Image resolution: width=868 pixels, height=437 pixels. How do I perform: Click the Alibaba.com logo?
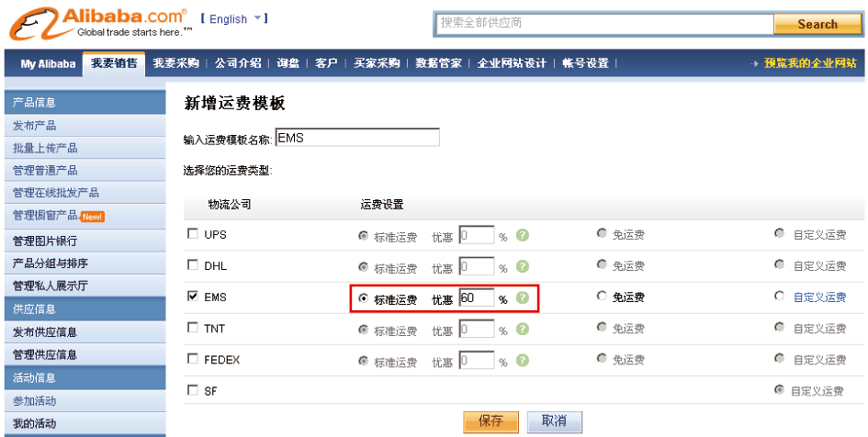pyautogui.click(x=99, y=23)
